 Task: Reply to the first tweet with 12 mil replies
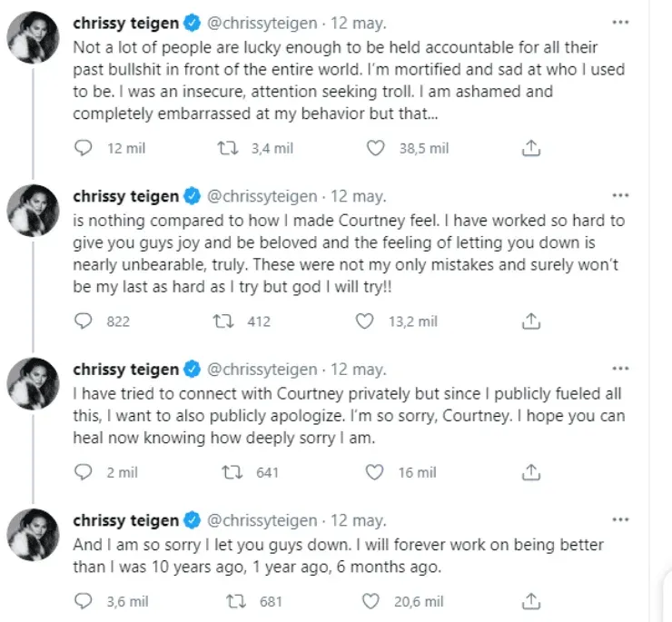[x=84, y=148]
